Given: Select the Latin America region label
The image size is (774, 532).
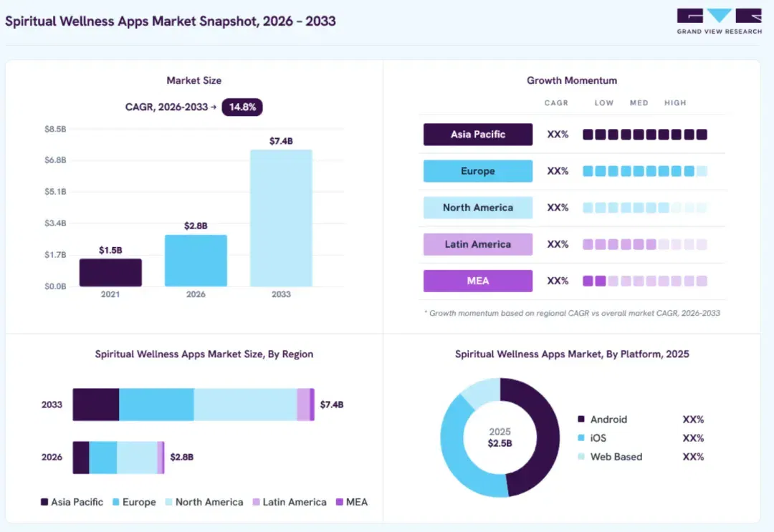Looking at the screenshot, I should [478, 244].
